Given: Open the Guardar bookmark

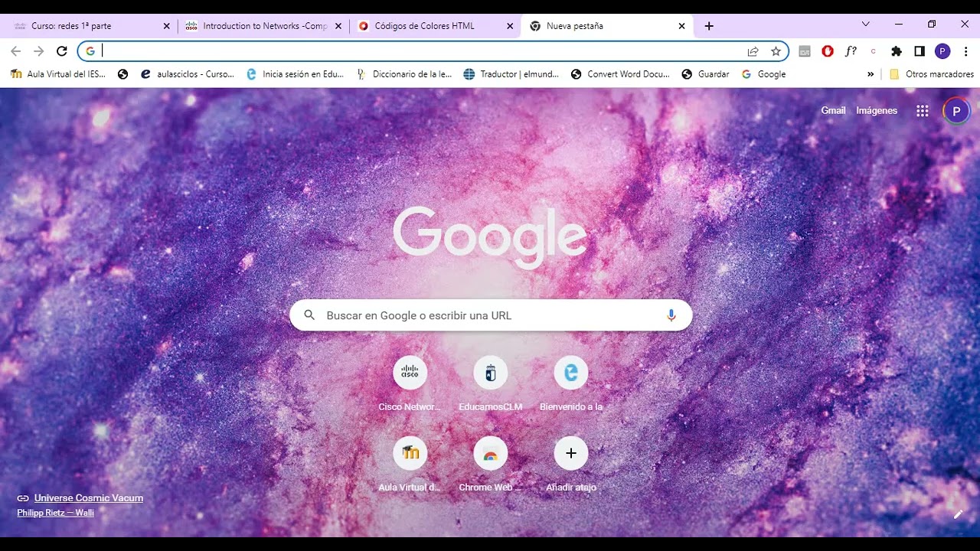Looking at the screenshot, I should point(705,74).
